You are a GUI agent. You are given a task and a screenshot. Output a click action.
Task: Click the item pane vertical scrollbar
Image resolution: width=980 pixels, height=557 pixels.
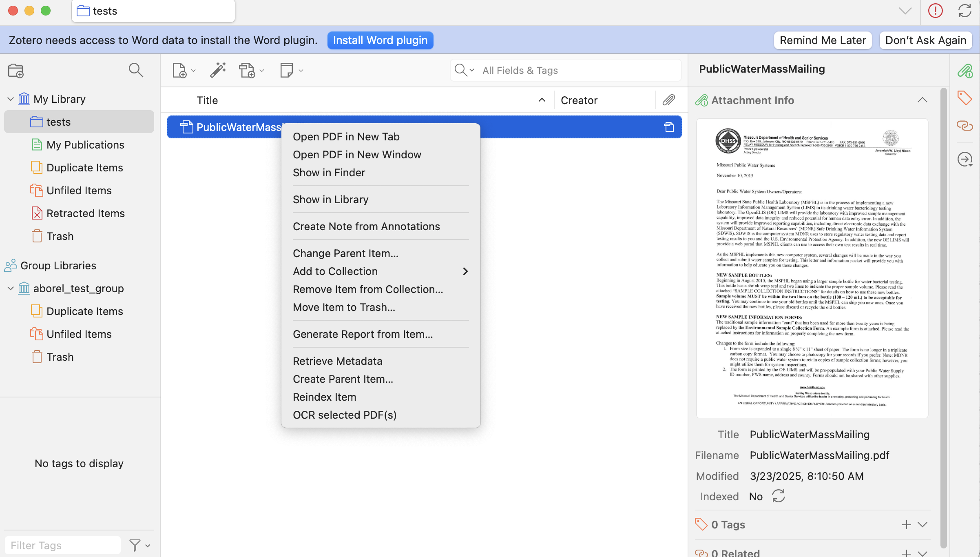click(x=943, y=318)
